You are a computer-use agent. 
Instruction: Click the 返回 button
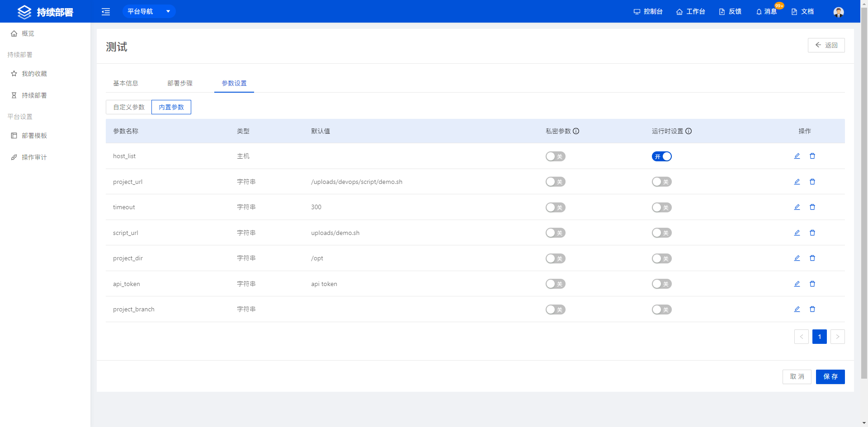pyautogui.click(x=826, y=45)
